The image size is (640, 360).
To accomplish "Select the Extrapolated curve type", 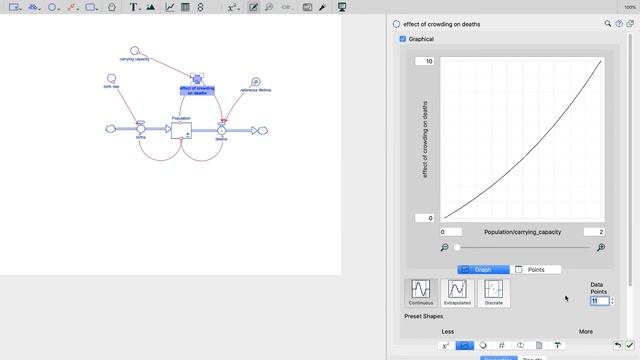I will pyautogui.click(x=457, y=292).
